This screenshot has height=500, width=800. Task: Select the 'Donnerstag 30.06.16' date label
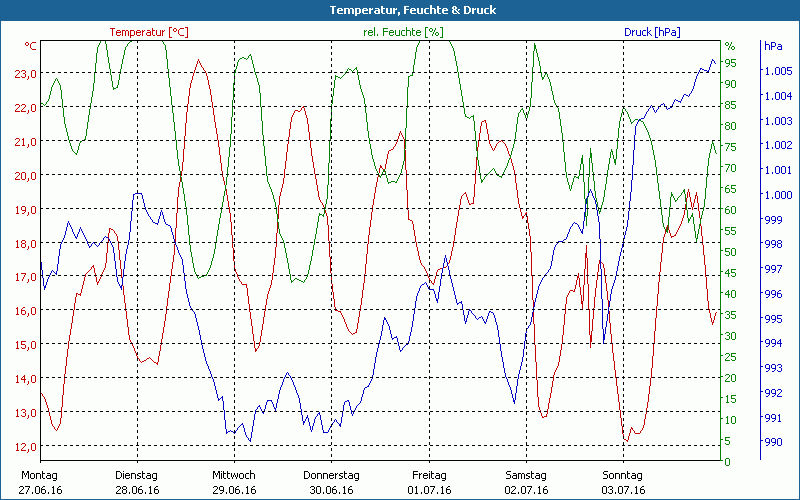tap(331, 483)
